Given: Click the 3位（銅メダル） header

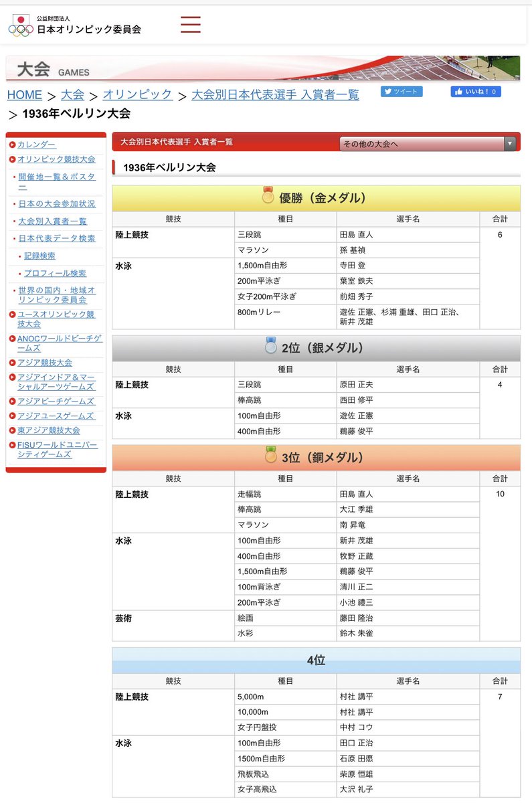Looking at the screenshot, I should (x=317, y=458).
